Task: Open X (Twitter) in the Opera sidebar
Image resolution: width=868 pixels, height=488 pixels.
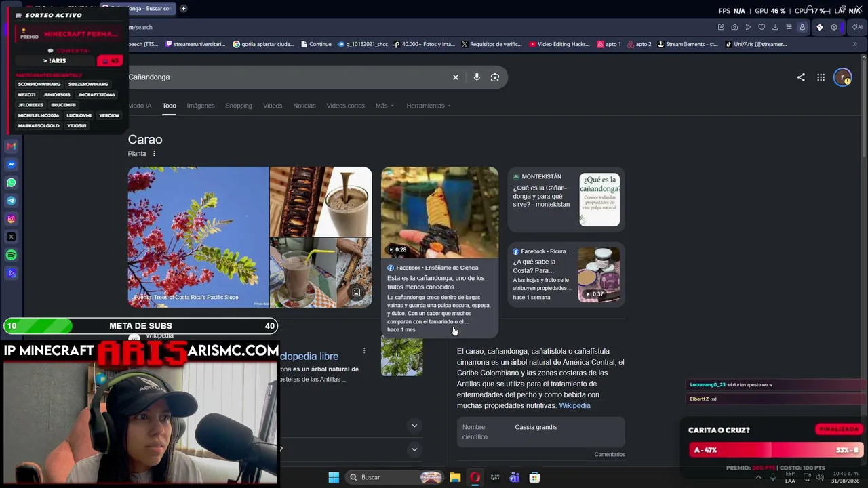Action: (x=11, y=237)
